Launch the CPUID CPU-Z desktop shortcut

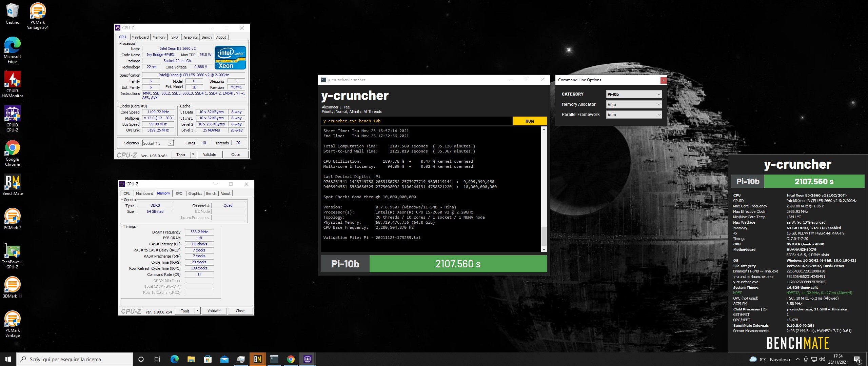[13, 119]
